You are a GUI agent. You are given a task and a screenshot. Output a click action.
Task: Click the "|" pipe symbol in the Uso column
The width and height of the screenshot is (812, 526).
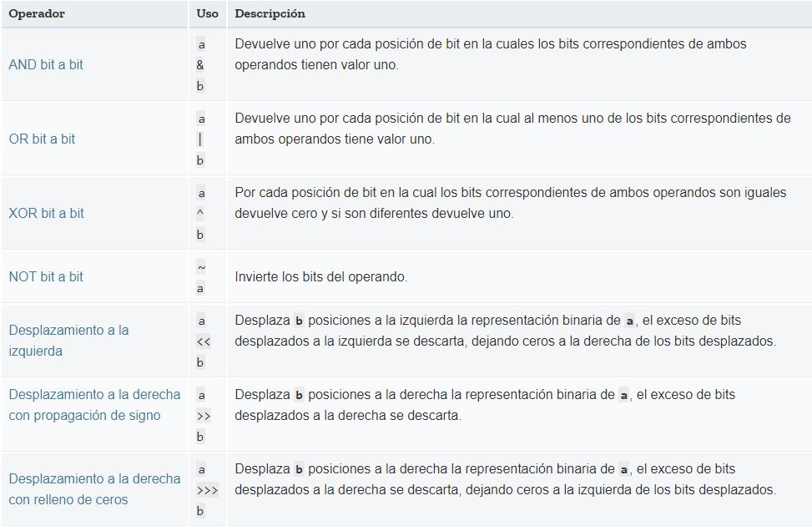[200, 139]
